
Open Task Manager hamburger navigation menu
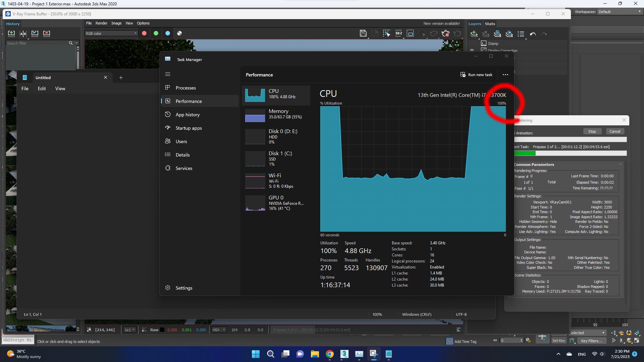point(168,74)
